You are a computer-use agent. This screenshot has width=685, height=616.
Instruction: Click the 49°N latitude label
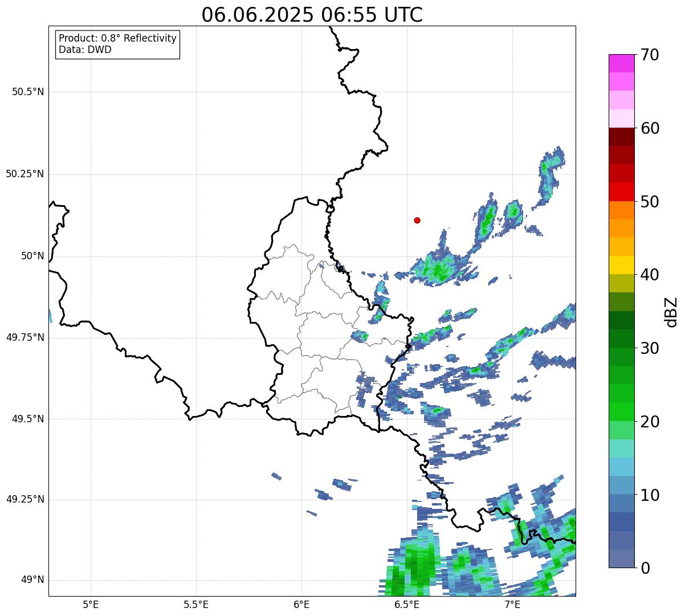click(x=32, y=580)
